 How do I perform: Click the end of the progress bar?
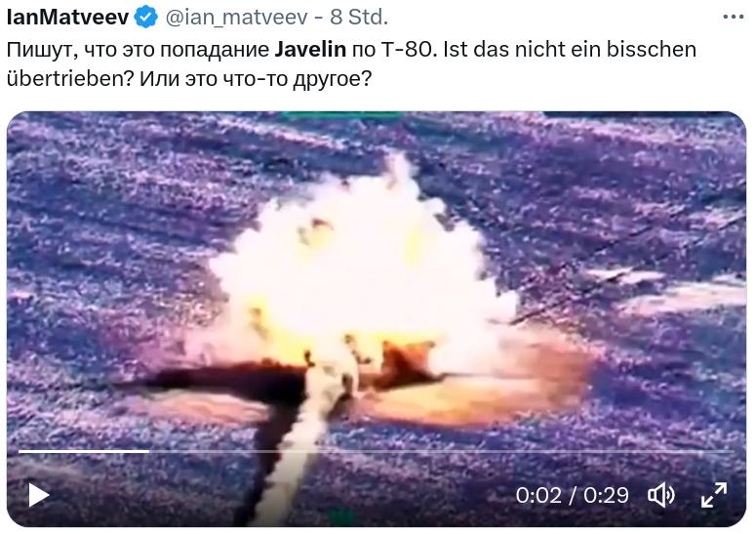pos(732,452)
